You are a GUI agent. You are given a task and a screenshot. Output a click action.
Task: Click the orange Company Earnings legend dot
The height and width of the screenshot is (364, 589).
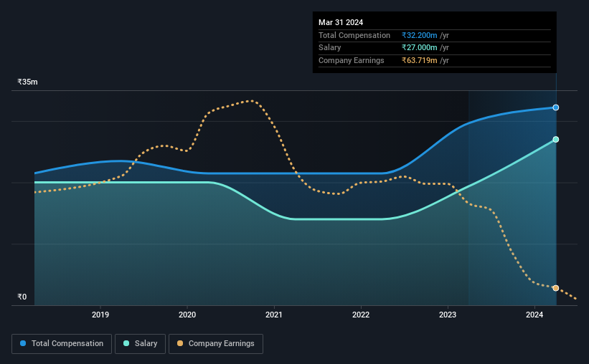(180, 343)
